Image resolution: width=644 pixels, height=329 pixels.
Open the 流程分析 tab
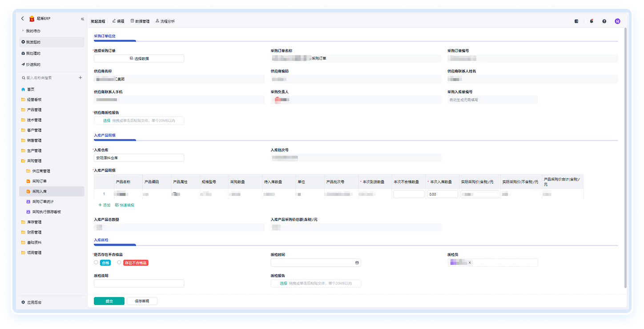(165, 21)
